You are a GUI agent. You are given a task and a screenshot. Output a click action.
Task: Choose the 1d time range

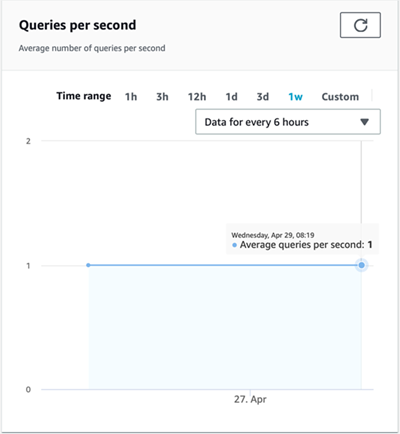click(231, 97)
